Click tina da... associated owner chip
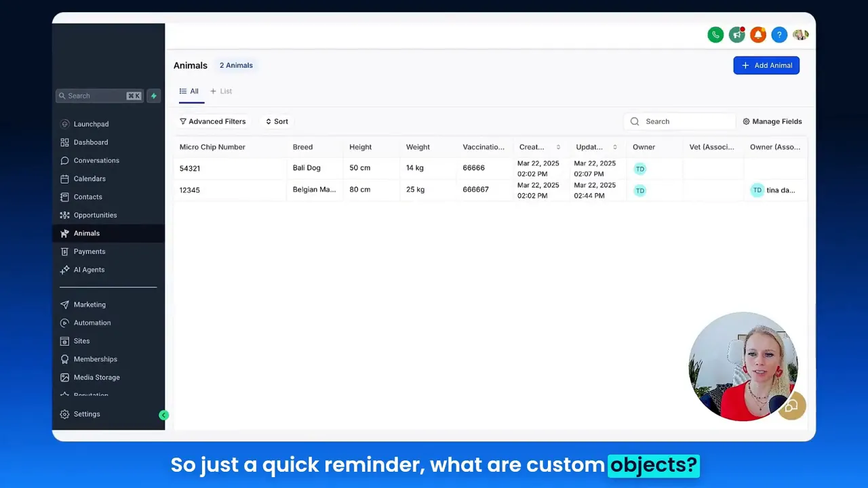868x488 pixels. [x=773, y=190]
